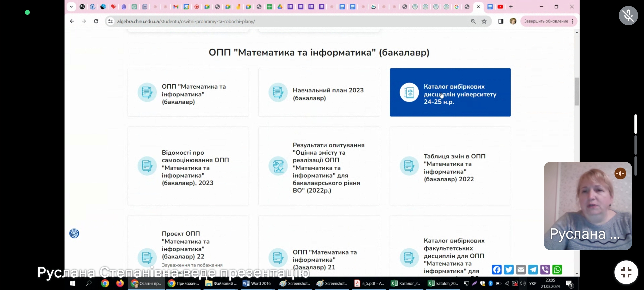Toggle the Chrome side panel icon
The height and width of the screenshot is (290, 644).
(501, 21)
